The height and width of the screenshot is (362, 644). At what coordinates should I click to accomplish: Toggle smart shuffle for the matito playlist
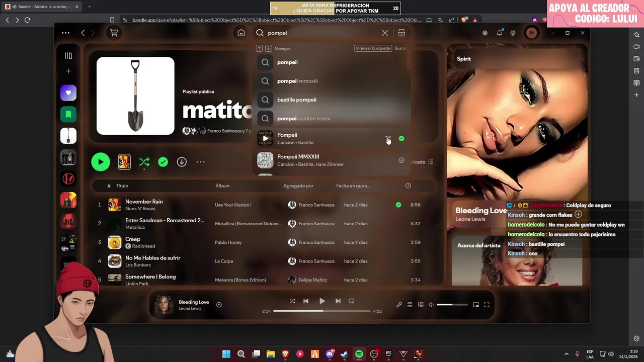pyautogui.click(x=144, y=162)
